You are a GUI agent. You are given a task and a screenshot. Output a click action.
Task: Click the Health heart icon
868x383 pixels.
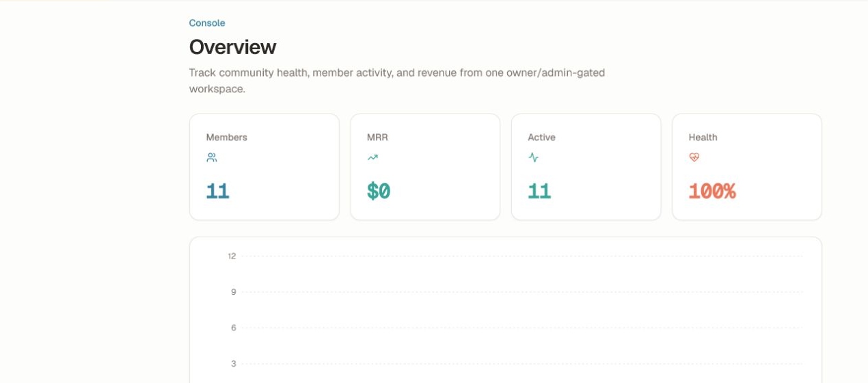coord(694,157)
